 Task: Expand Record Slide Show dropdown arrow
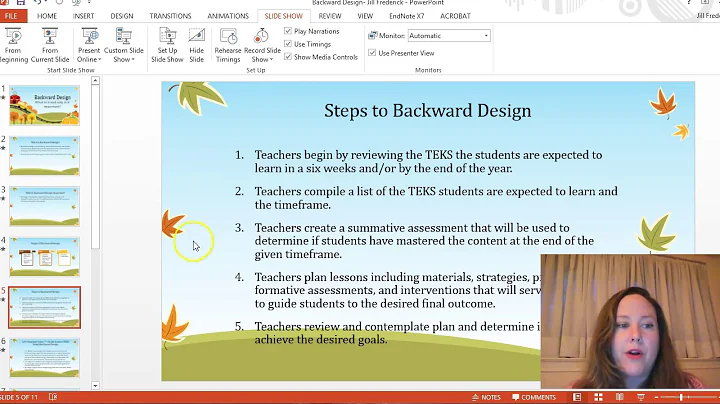(x=271, y=60)
